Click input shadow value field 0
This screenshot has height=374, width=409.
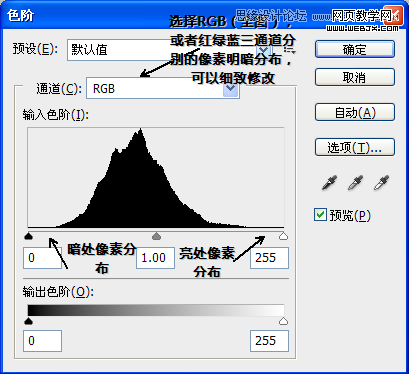click(42, 258)
